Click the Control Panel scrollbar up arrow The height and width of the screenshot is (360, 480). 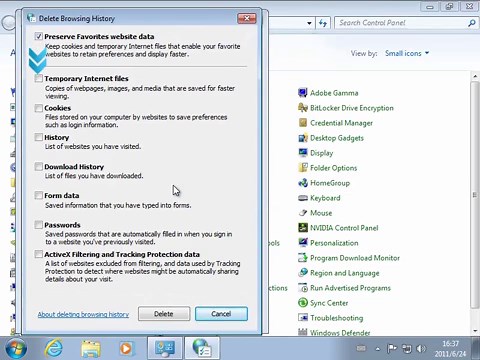coord(475,77)
